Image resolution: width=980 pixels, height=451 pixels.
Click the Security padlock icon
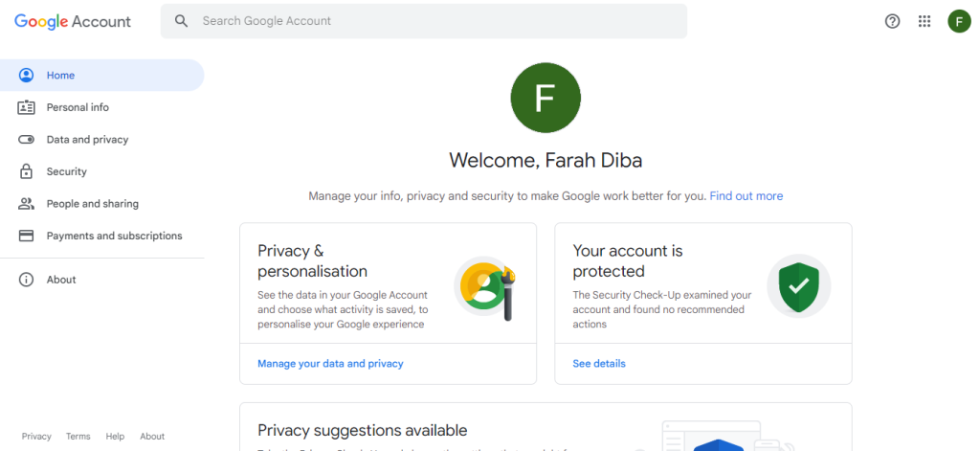26,171
